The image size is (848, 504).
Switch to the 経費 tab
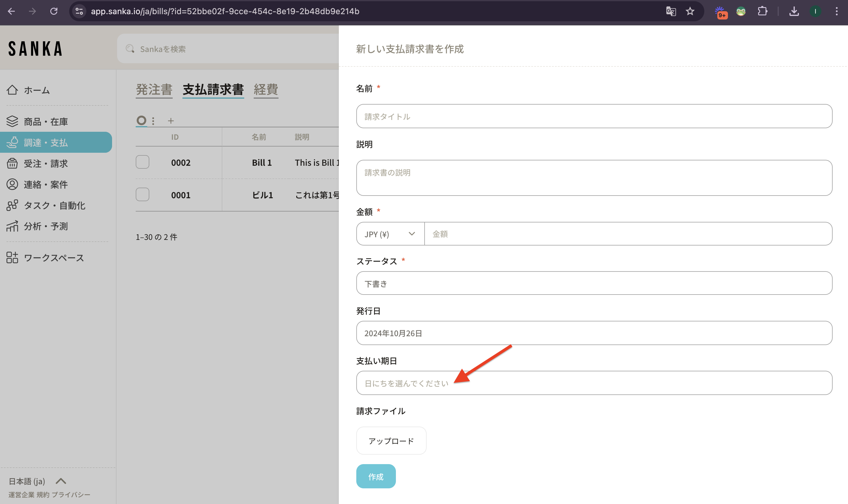266,90
